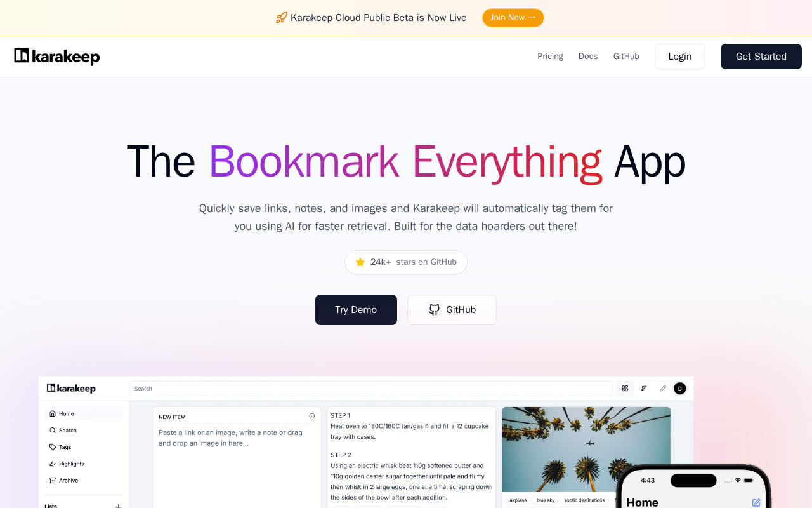812x508 pixels.
Task: Launch the Try Demo button
Action: [356, 310]
